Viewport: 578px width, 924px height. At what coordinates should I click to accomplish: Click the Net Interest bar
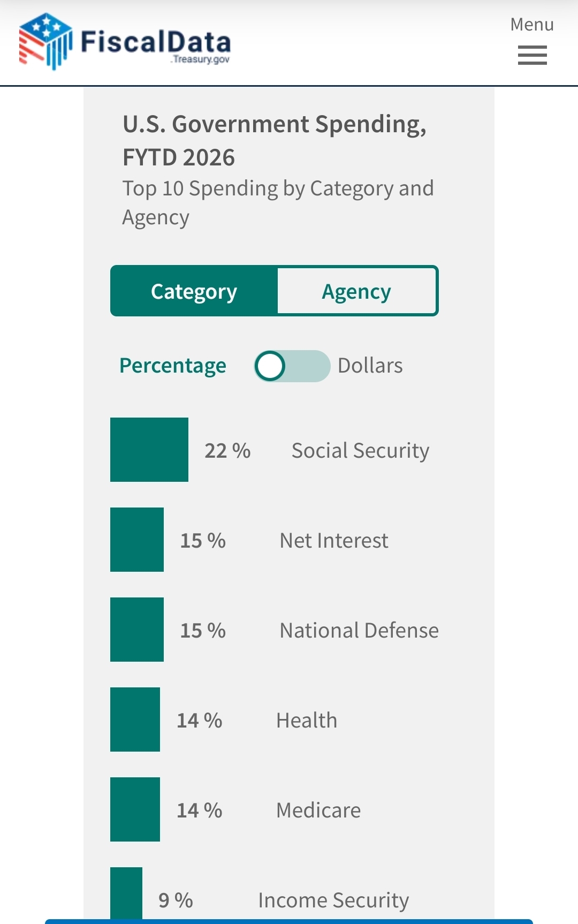tap(137, 540)
